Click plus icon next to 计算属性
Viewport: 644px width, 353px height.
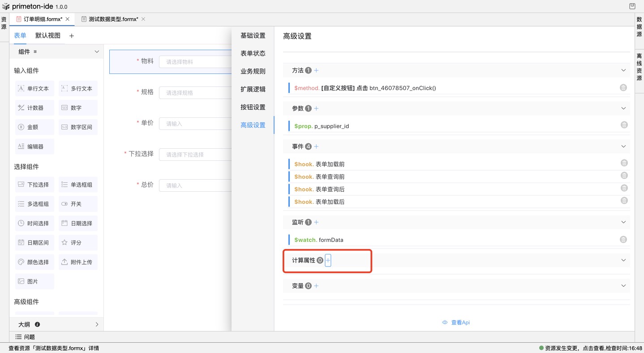[328, 260]
